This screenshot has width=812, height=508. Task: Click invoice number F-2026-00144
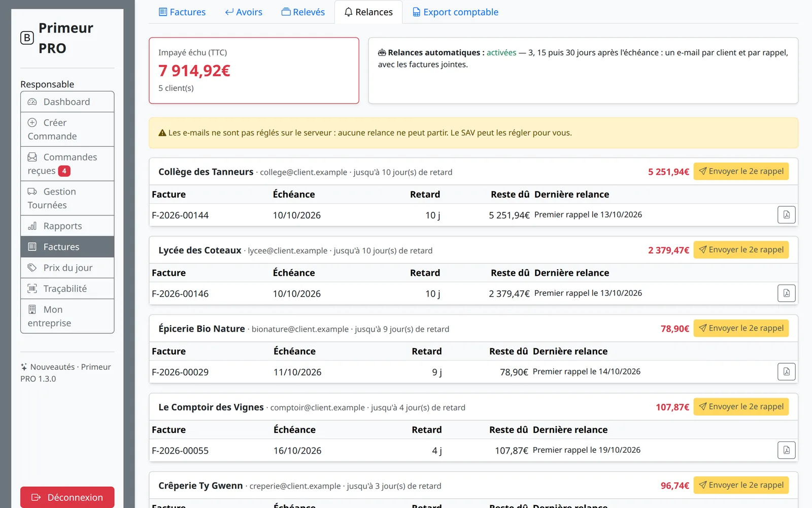click(x=180, y=215)
